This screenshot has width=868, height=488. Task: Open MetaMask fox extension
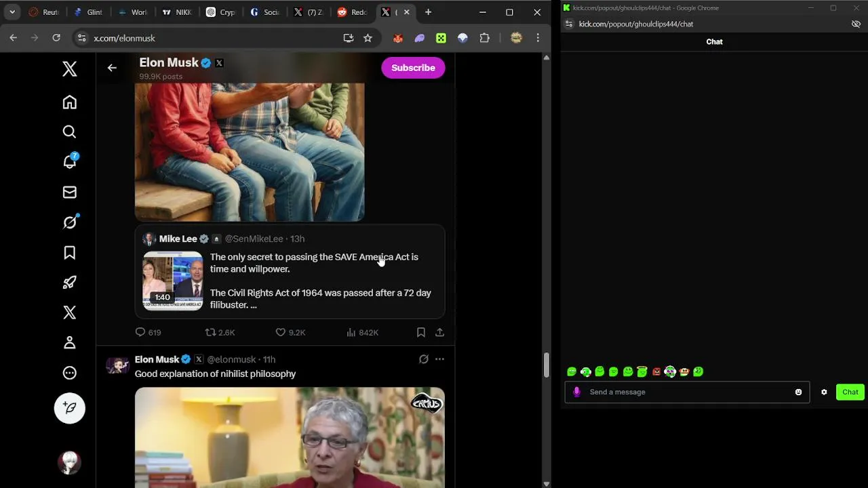point(398,38)
